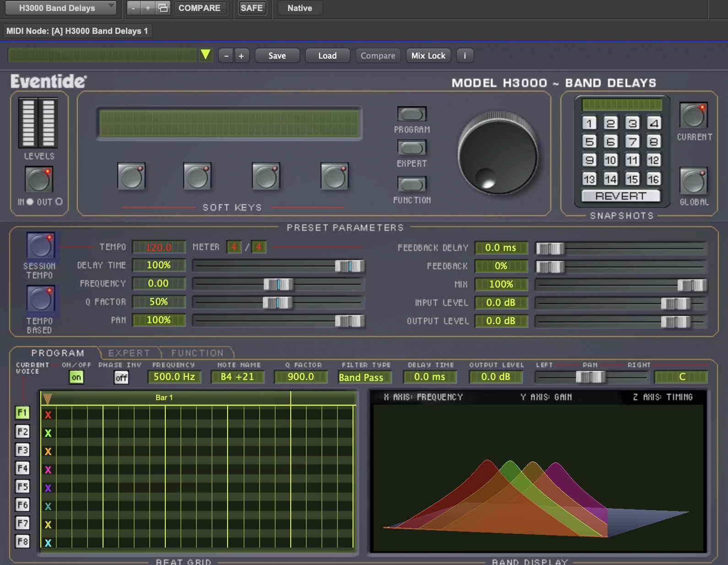Open the H3000 Band Delays plugin dropdown
The image size is (728, 565).
(x=60, y=8)
